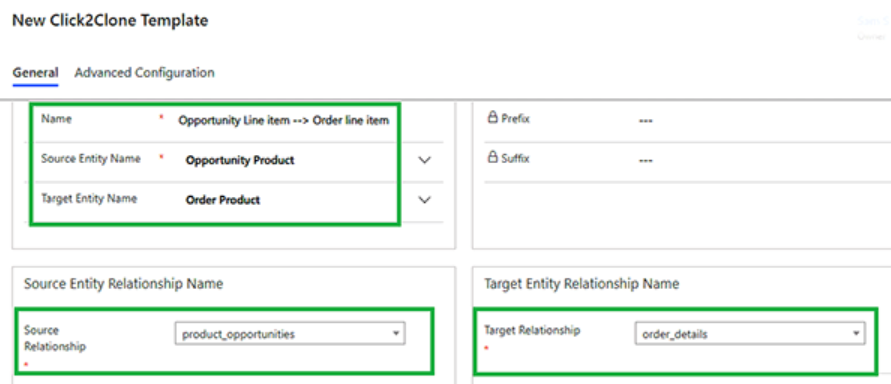Expand the Target Entity Name dropdown chevron
891x384 pixels.
[424, 200]
